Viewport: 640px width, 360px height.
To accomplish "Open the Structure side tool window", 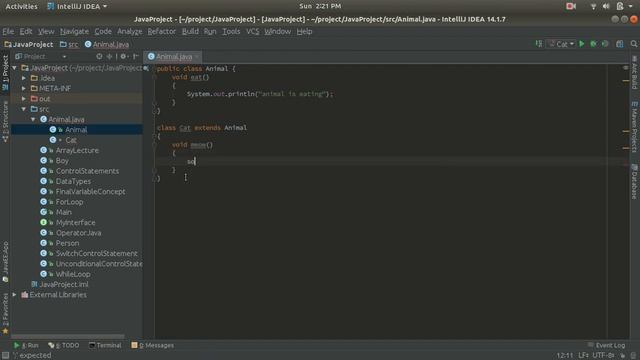I will pyautogui.click(x=5, y=121).
